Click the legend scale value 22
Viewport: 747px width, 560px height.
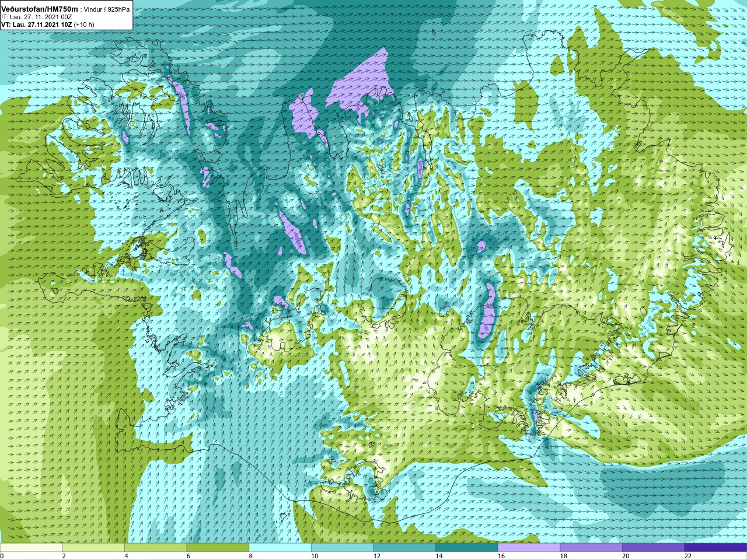(688, 556)
